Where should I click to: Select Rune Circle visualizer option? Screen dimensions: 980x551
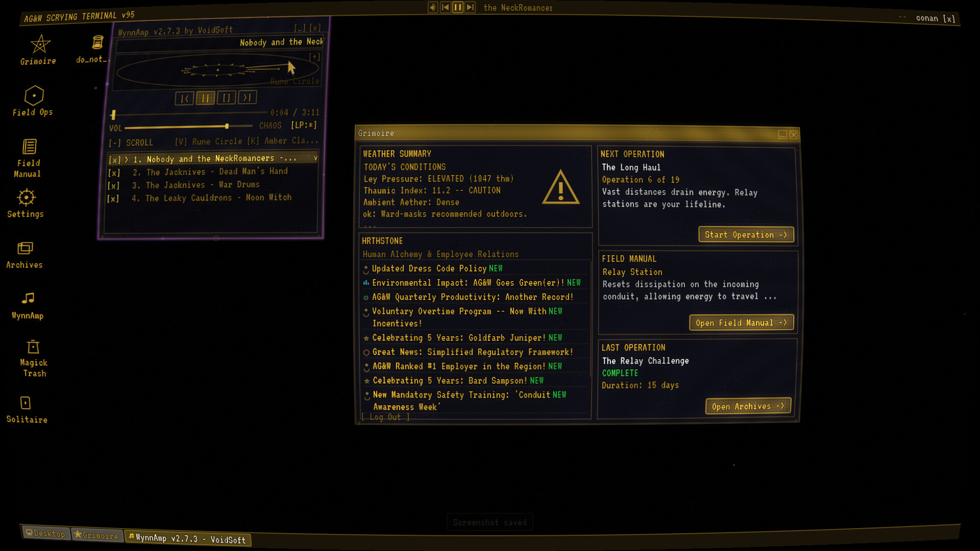(208, 141)
